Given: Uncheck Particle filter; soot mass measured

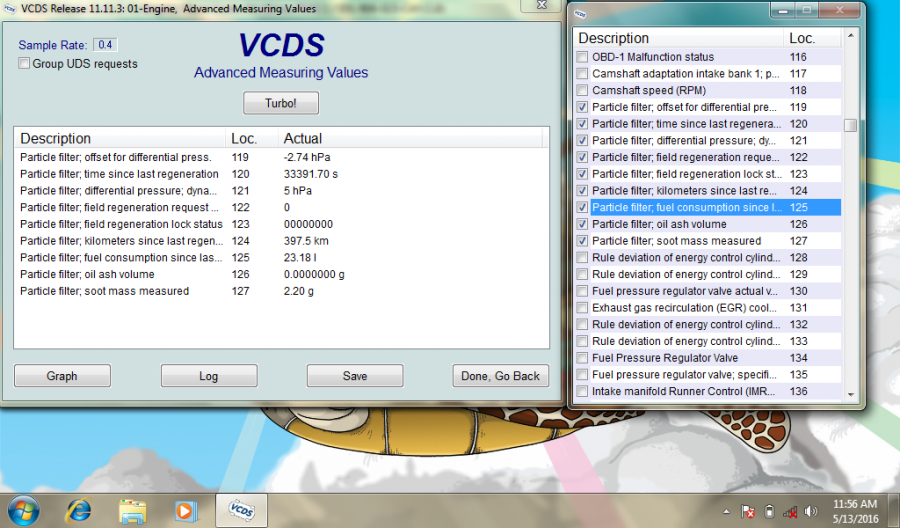Looking at the screenshot, I should tap(583, 241).
